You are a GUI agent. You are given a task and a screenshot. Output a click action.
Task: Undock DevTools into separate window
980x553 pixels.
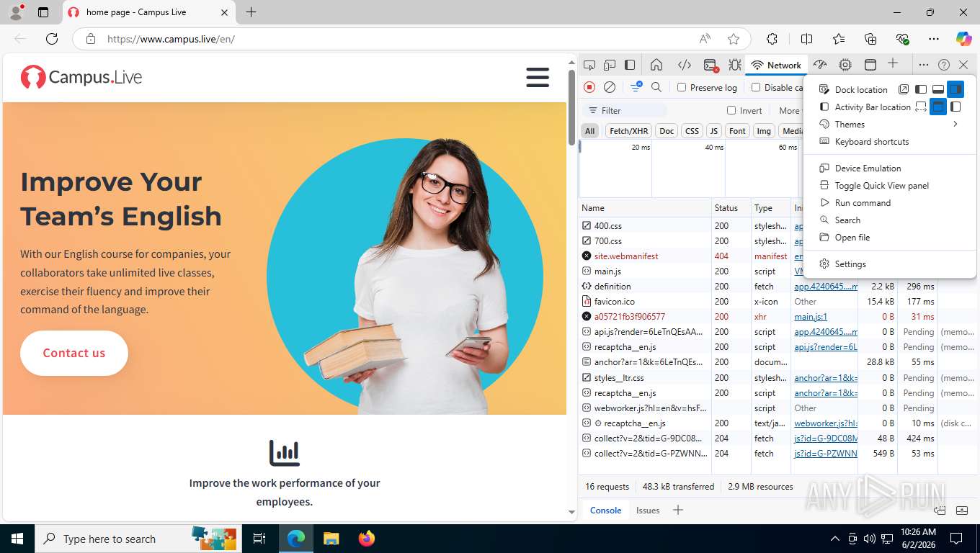[x=904, y=89]
